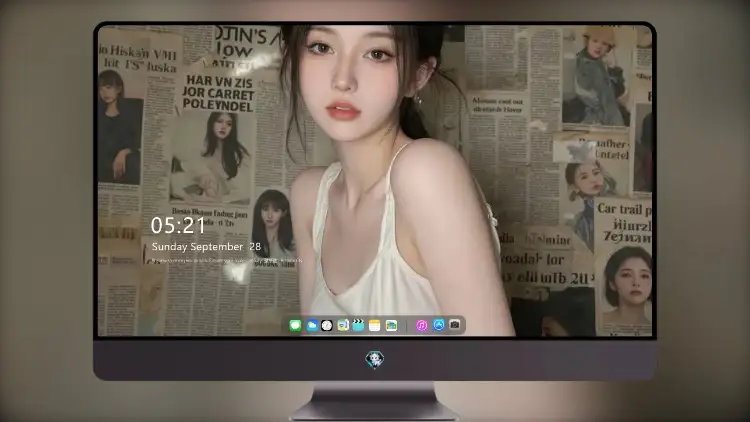
Task: Open the yellow Notes app in dock
Action: [375, 325]
